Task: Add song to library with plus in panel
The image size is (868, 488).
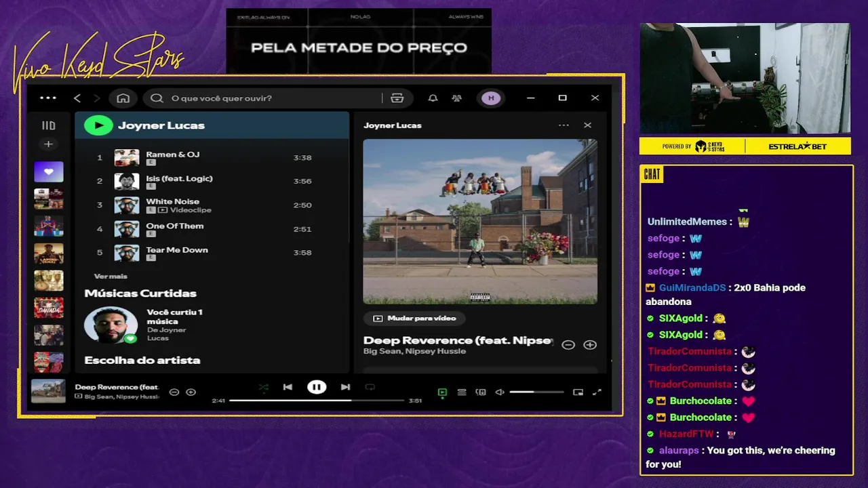Action: (590, 345)
